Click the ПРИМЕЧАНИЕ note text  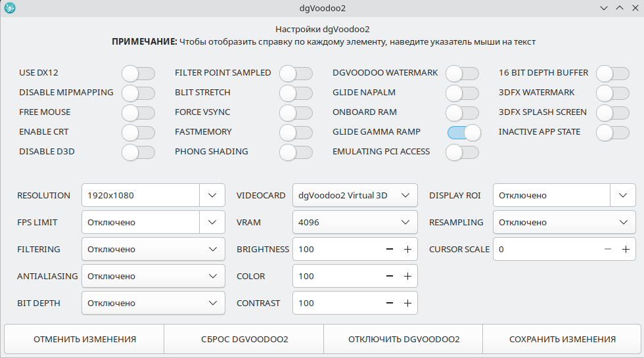coord(323,42)
